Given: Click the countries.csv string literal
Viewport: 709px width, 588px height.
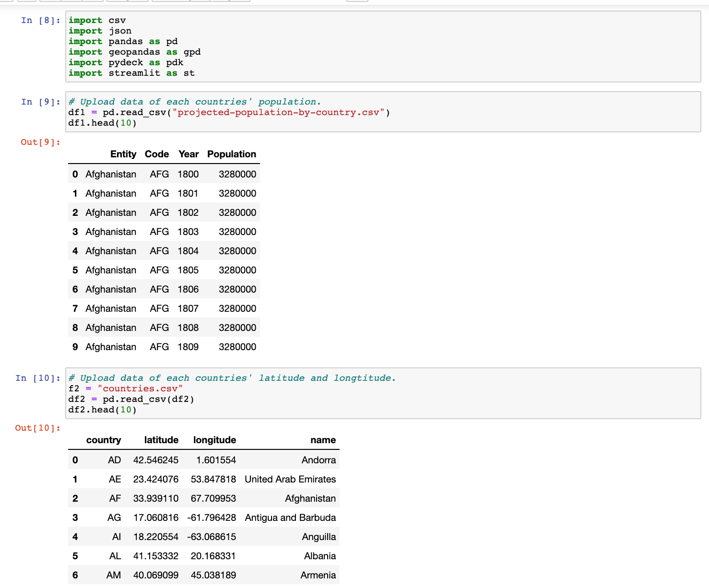Looking at the screenshot, I should coord(141,388).
